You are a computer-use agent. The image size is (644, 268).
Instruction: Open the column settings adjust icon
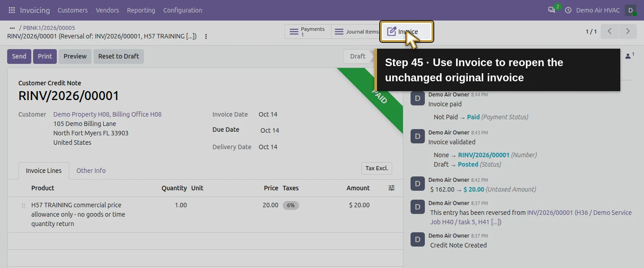[391, 188]
